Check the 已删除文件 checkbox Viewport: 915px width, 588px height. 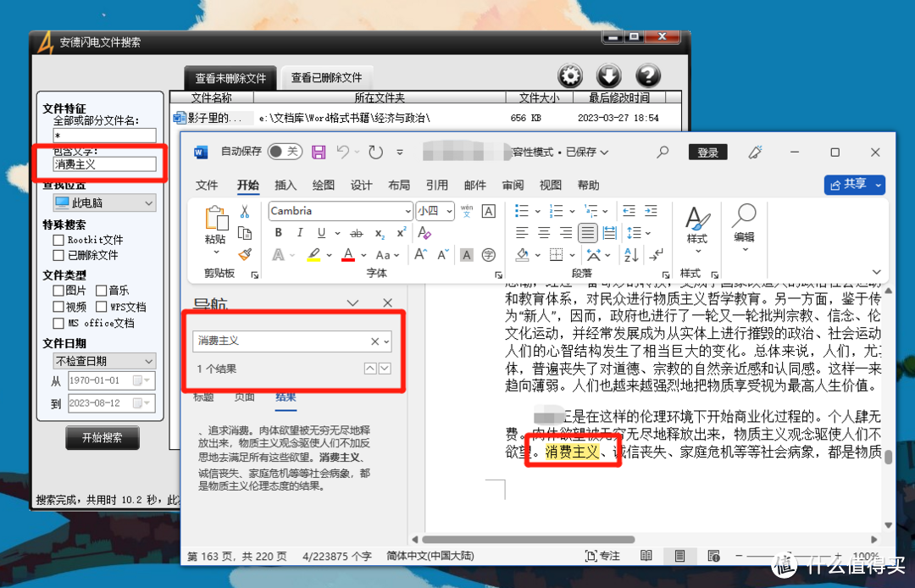[58, 255]
